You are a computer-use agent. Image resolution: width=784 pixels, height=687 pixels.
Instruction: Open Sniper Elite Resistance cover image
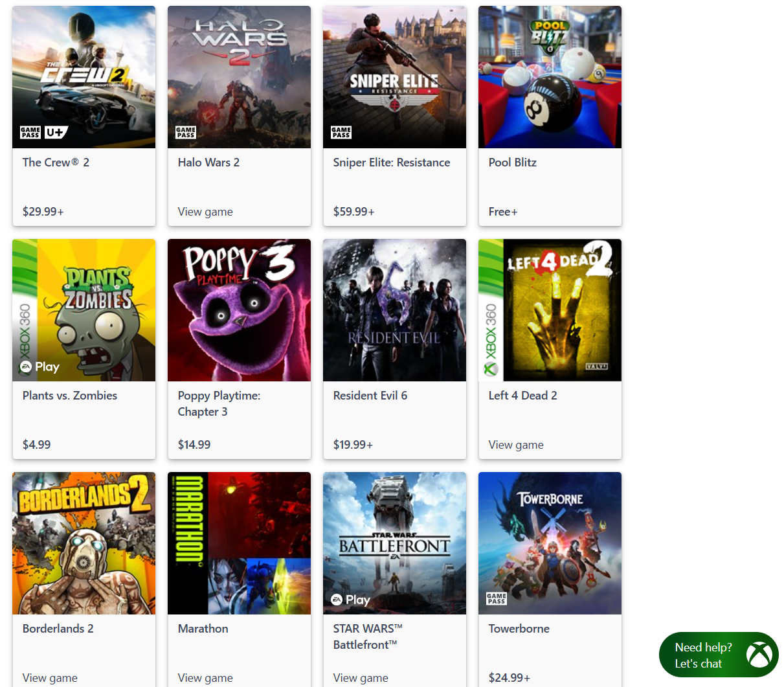[x=395, y=77]
